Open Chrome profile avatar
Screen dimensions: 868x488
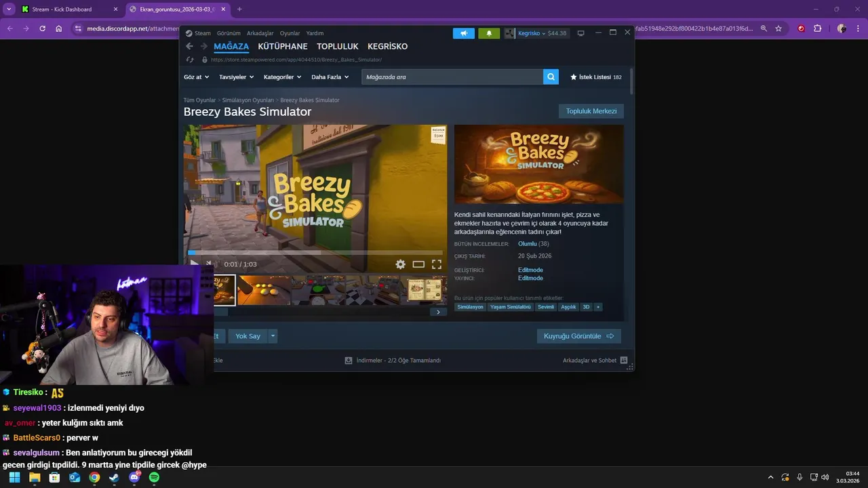tap(842, 28)
